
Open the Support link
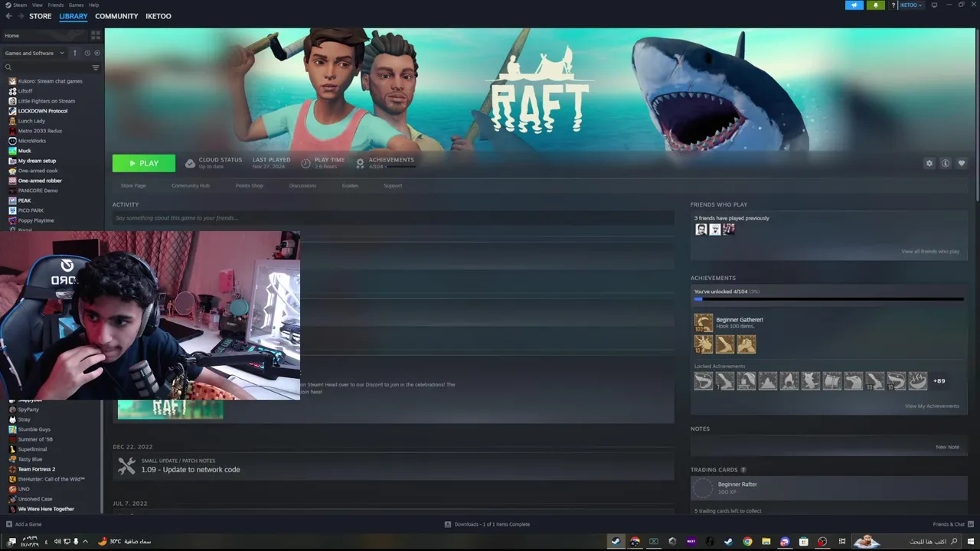click(x=393, y=185)
